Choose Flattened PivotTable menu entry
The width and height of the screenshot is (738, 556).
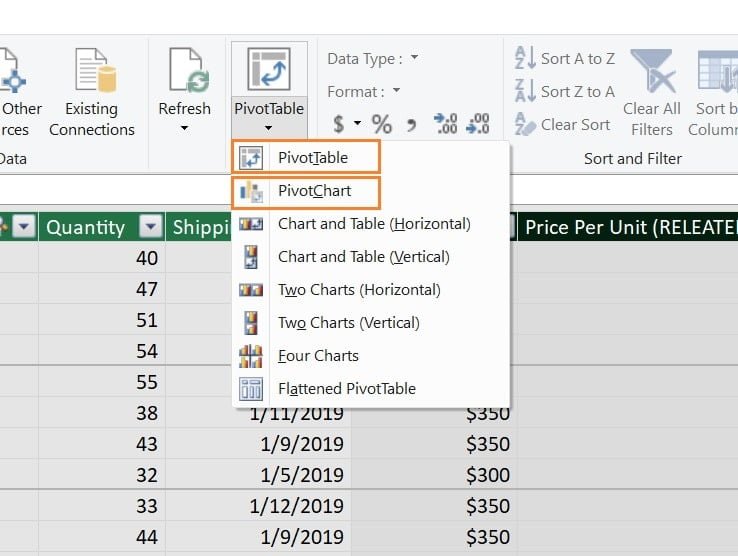click(x=346, y=388)
